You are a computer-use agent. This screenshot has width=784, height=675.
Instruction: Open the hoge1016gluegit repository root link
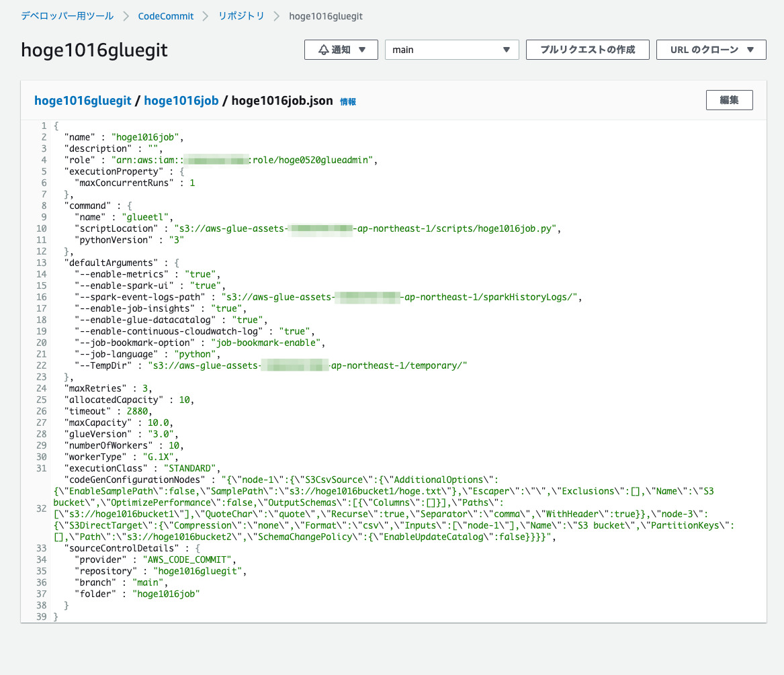point(82,100)
